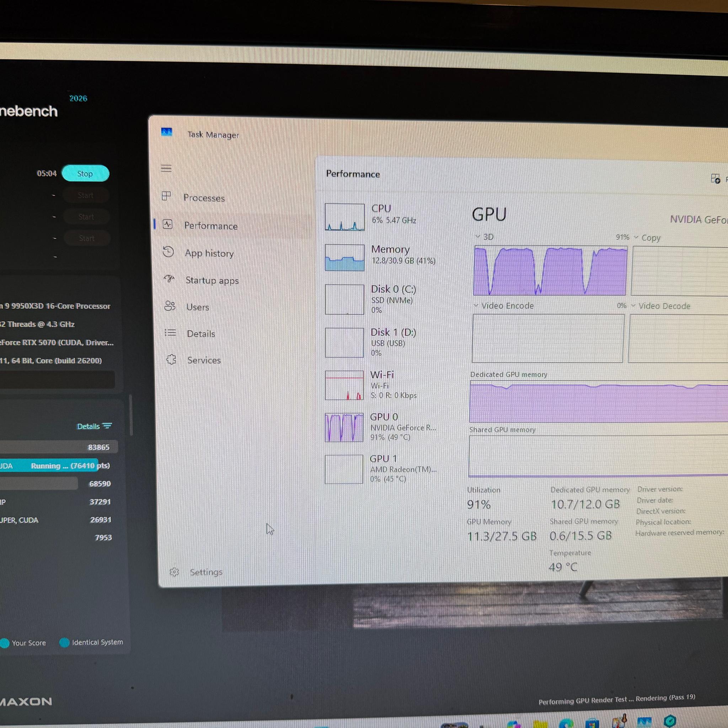Open Copilot from the taskbar
Image resolution: width=728 pixels, height=728 pixels.
pyautogui.click(x=513, y=724)
